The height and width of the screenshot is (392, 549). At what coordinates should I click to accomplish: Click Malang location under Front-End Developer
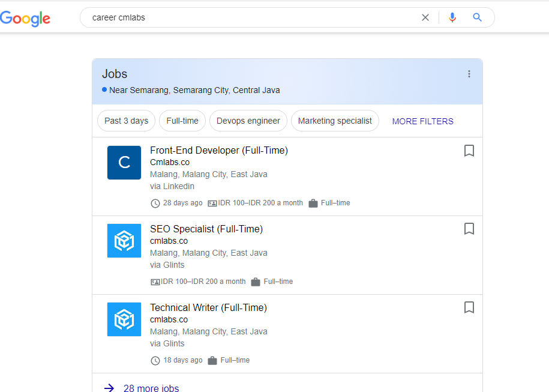(209, 174)
